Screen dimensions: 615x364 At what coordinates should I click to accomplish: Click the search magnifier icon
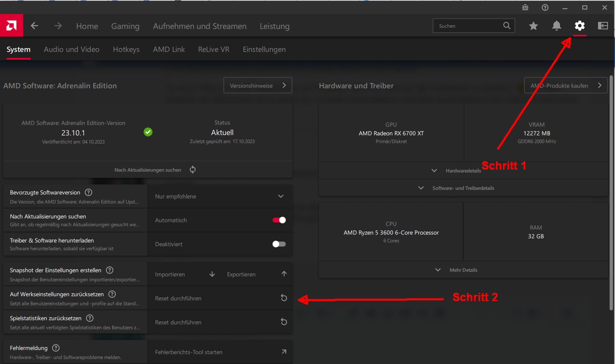pyautogui.click(x=507, y=26)
